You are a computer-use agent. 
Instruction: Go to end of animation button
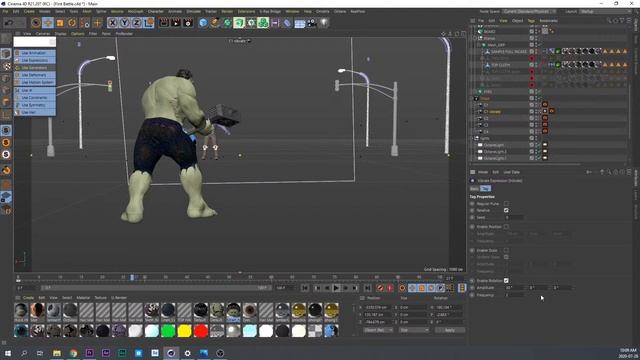click(x=367, y=288)
